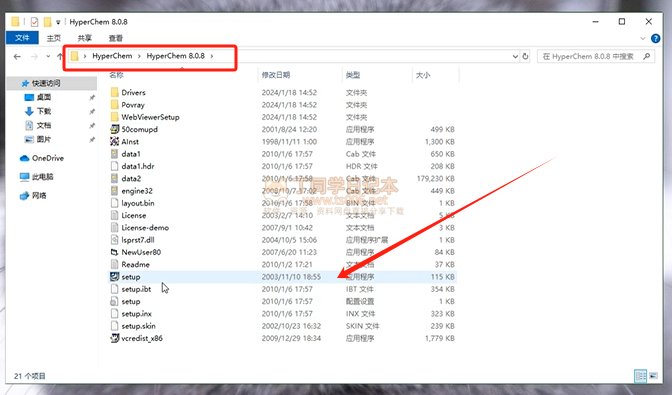The image size is (672, 395).
Task: Select the NewUser80 application icon
Action: [x=114, y=252]
